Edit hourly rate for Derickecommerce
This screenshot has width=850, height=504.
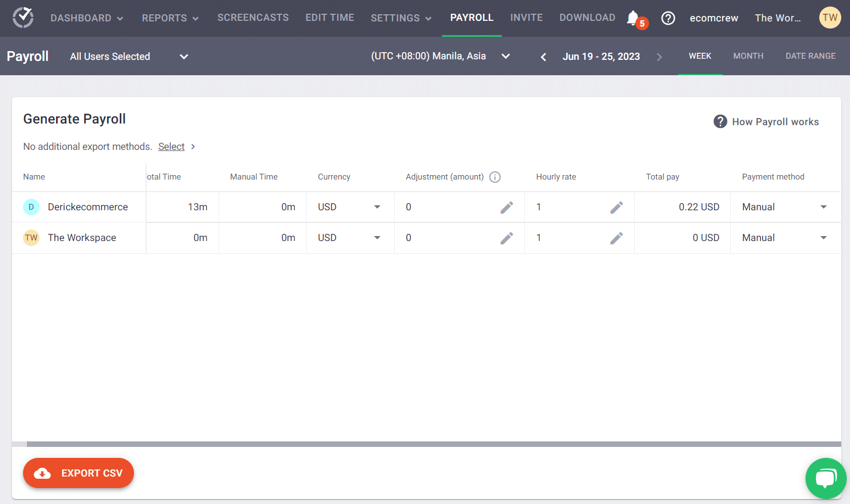click(x=617, y=207)
